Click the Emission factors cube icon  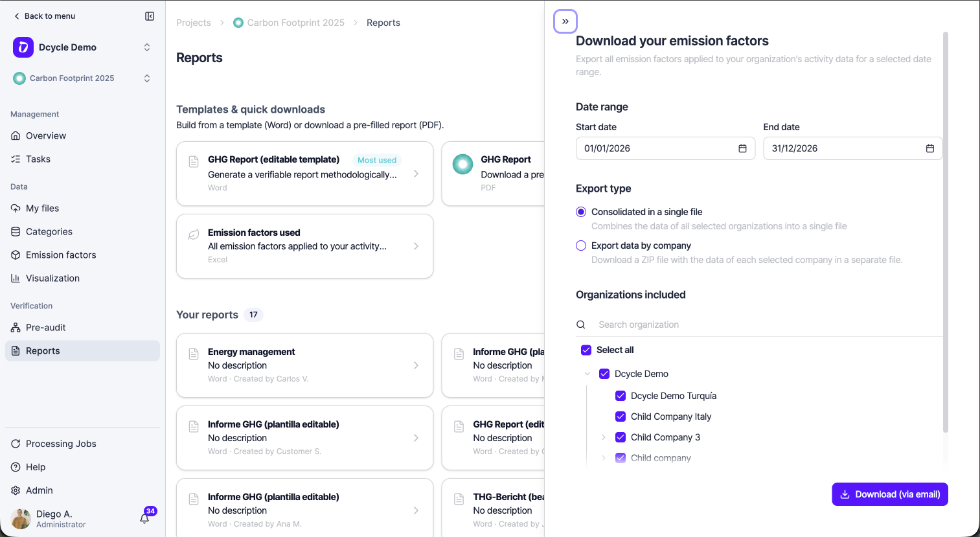(16, 255)
